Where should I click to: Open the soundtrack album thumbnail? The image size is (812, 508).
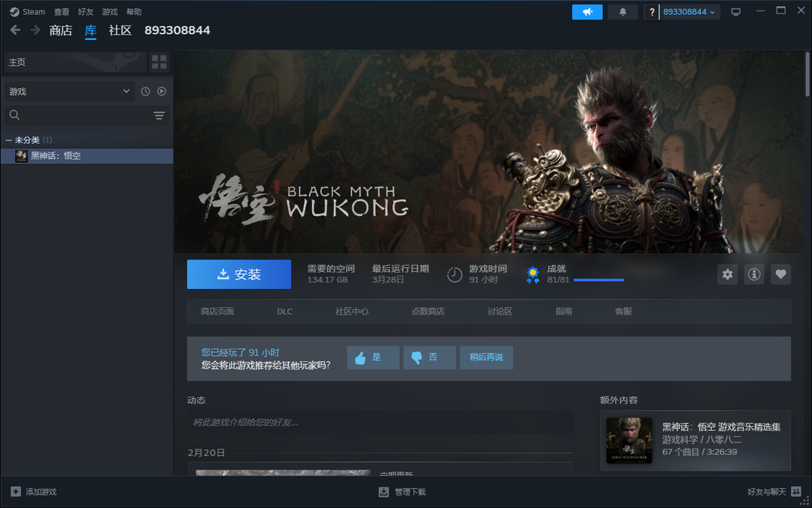[629, 440]
